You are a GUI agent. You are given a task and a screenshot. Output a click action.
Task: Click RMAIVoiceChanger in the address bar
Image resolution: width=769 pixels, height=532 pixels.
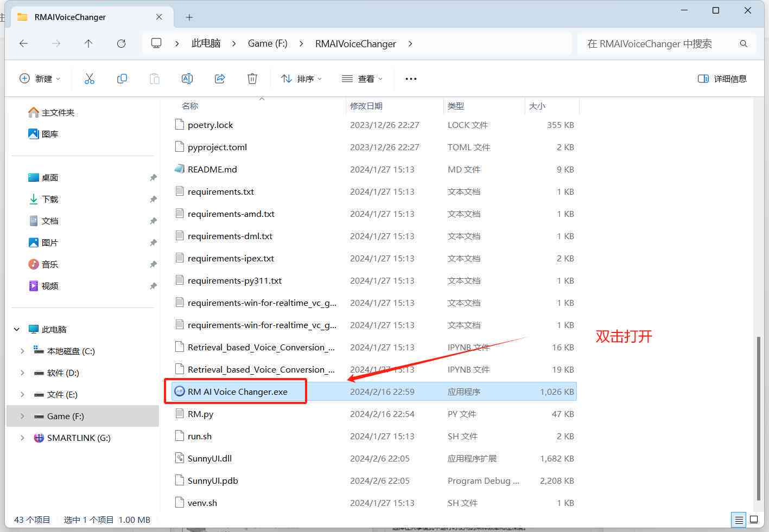tap(355, 43)
